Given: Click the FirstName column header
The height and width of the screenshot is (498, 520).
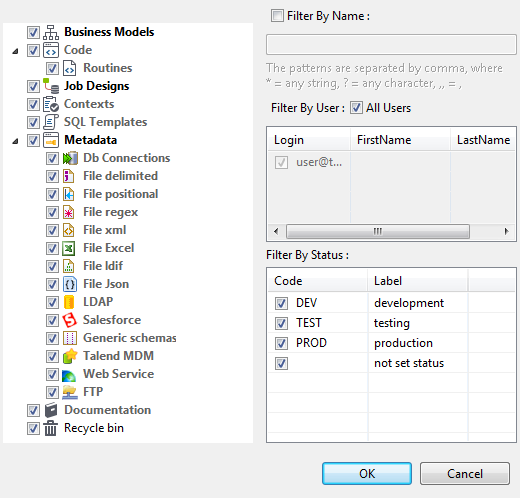Looking at the screenshot, I should pyautogui.click(x=400, y=140).
